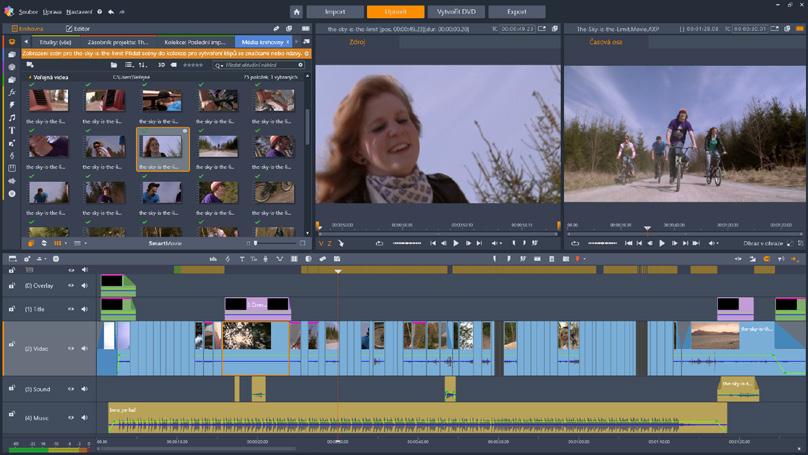Lock the Video track
Screen dimensions: 808x455
tap(12, 344)
